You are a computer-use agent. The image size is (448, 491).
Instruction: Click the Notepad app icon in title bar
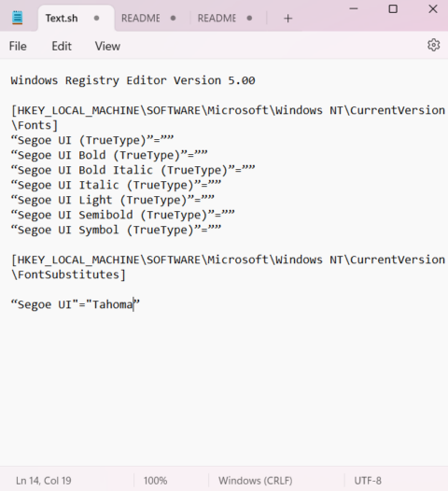tap(17, 18)
